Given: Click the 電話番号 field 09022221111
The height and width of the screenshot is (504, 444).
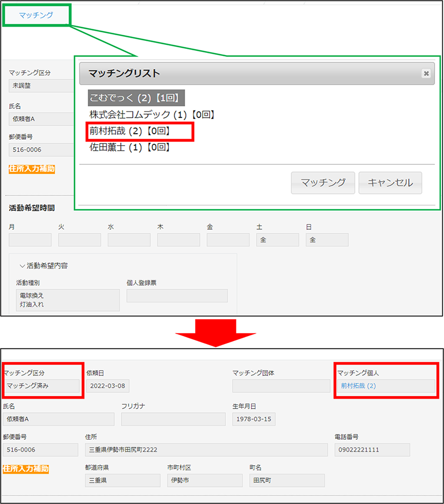Looking at the screenshot, I should (x=371, y=450).
